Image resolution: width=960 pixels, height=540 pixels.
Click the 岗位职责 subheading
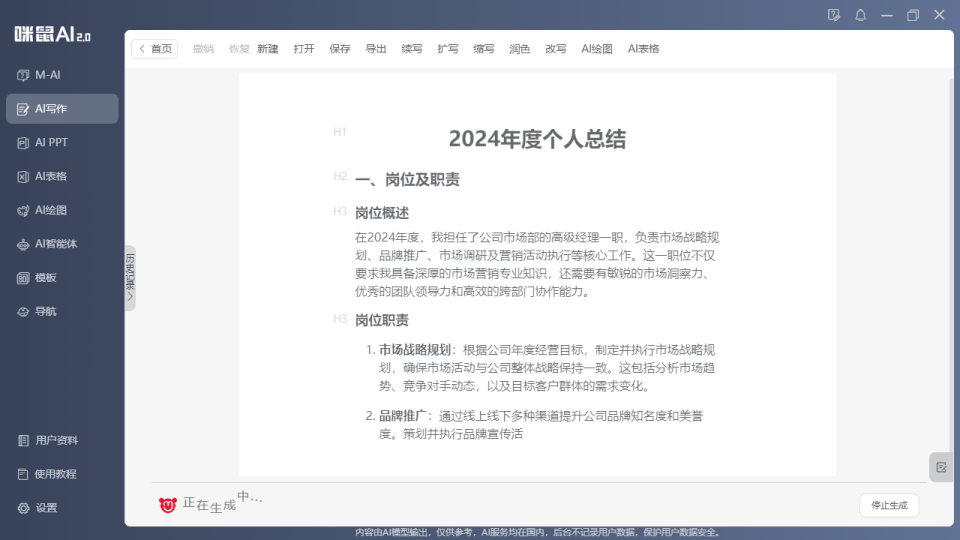[x=382, y=320]
